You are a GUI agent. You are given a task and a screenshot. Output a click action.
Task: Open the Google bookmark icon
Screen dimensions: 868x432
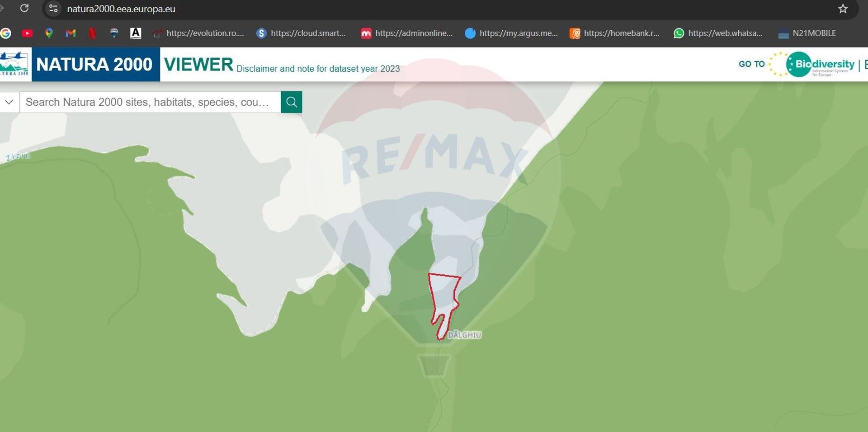tap(6, 33)
